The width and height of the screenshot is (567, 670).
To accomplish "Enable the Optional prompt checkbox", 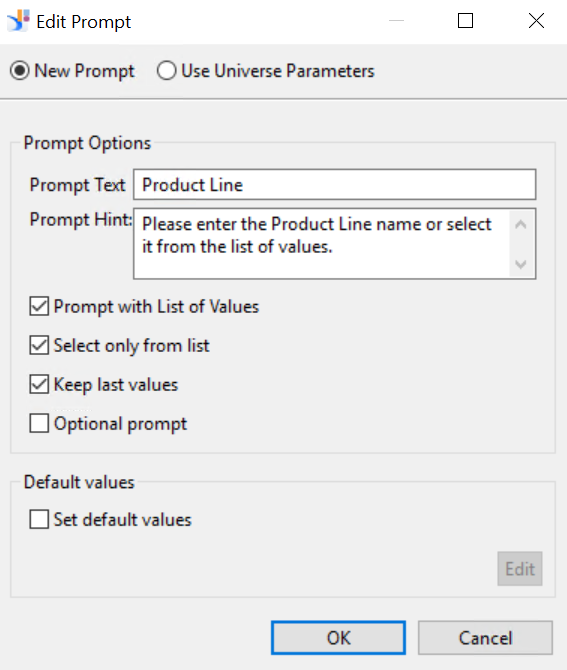I will point(39,423).
